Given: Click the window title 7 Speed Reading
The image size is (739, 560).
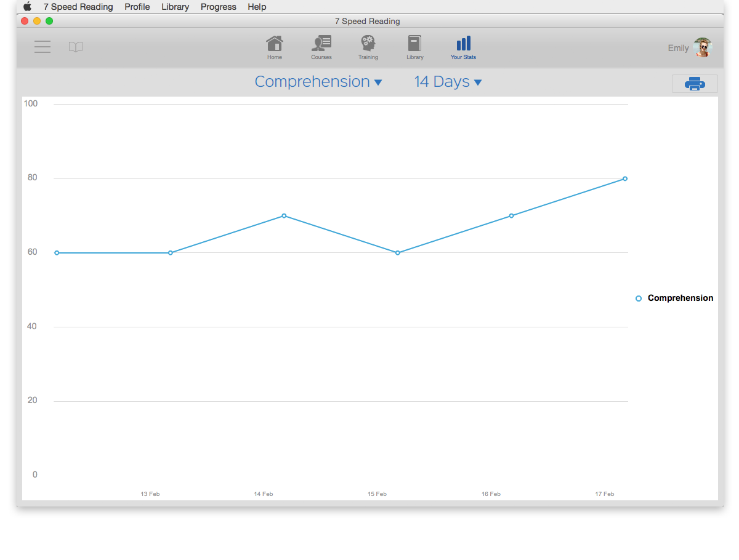Looking at the screenshot, I should click(x=368, y=21).
